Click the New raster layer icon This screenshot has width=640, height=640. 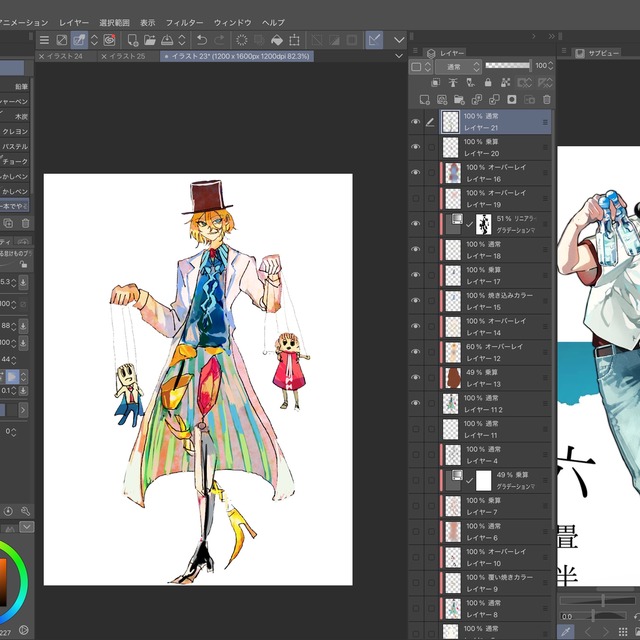[x=424, y=100]
